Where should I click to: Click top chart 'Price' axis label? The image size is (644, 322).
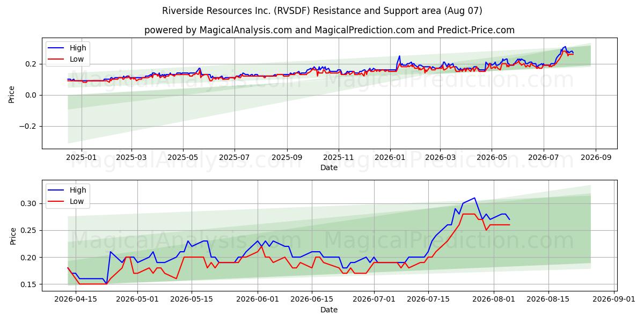pos(12,93)
